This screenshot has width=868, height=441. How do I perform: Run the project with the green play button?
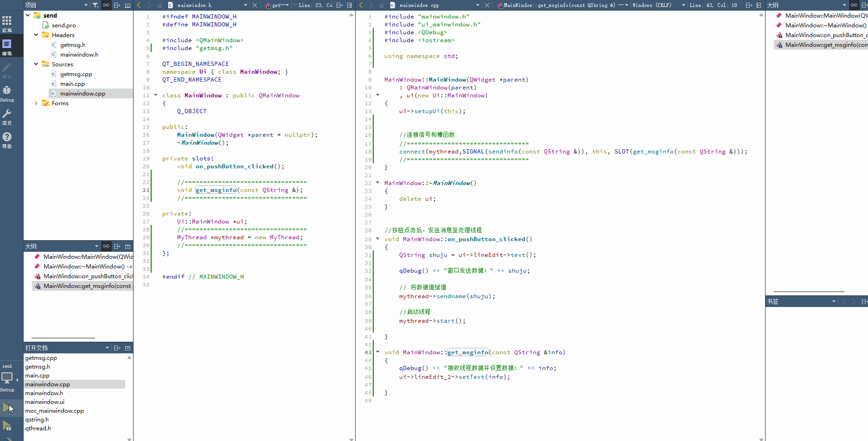(x=7, y=408)
